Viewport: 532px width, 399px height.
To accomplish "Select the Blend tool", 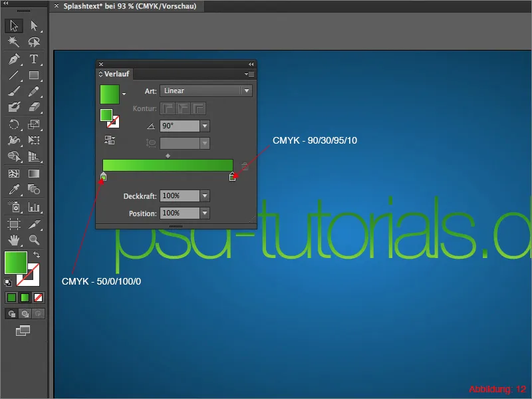I will coord(34,190).
